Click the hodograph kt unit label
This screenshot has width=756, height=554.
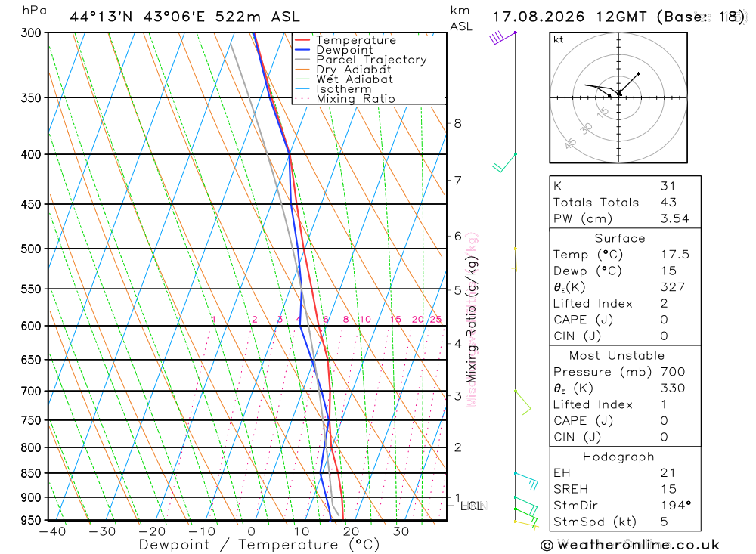click(559, 39)
